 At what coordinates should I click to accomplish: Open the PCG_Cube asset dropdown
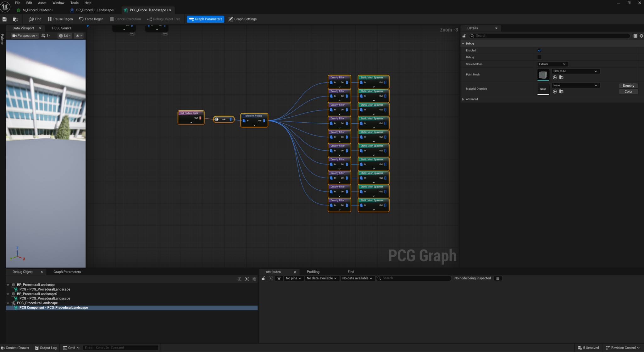click(x=575, y=71)
